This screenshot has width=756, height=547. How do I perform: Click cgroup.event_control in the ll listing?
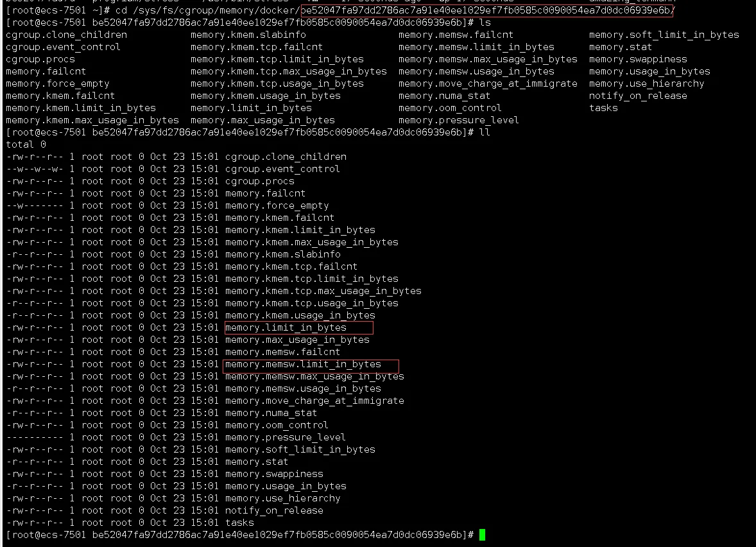tap(282, 169)
